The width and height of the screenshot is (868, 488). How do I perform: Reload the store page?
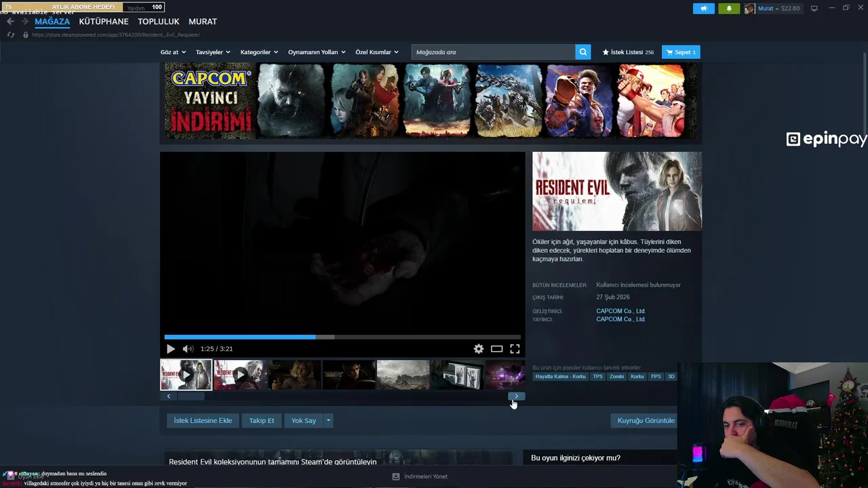[10, 35]
